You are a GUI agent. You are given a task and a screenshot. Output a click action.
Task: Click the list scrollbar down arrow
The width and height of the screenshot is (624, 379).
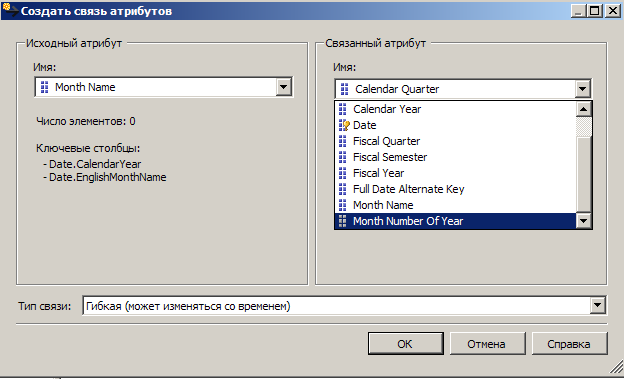tap(583, 221)
